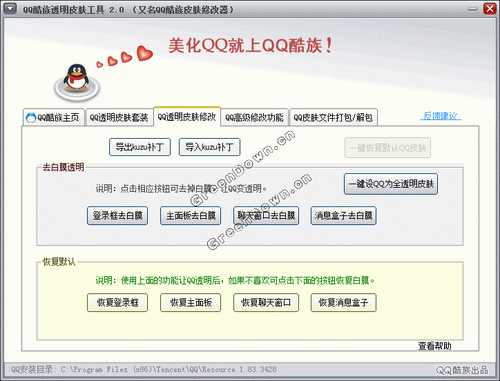This screenshot has width=500, height=381.
Task: Open the QQ高级修改功能 tab
Action: coord(254,117)
